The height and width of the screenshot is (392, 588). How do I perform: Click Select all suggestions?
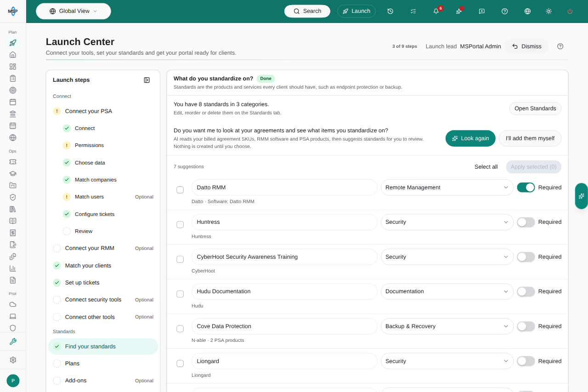coord(486,167)
